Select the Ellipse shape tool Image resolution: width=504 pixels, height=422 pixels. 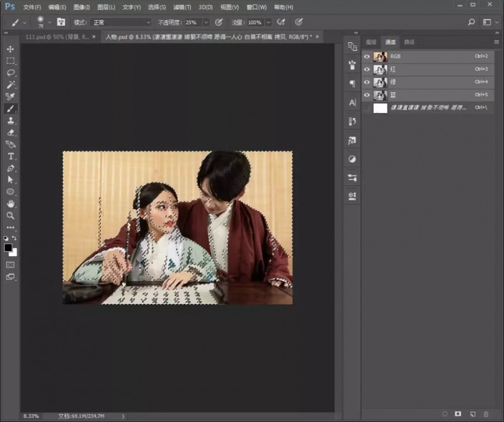point(10,192)
